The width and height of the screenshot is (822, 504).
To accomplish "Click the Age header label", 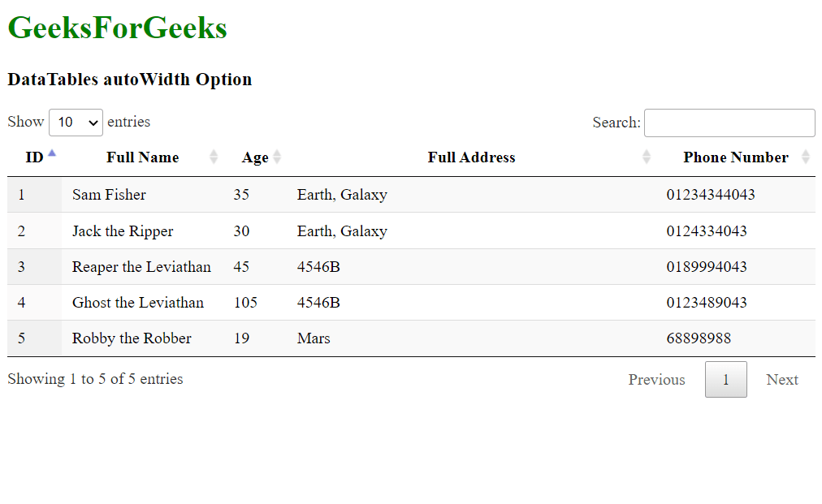I will click(x=254, y=157).
